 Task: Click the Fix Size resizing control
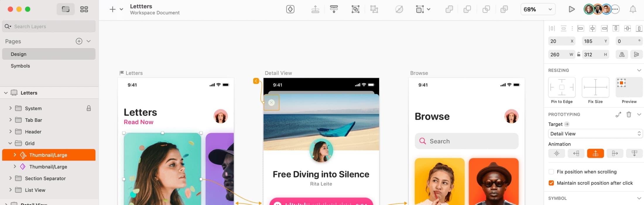595,87
